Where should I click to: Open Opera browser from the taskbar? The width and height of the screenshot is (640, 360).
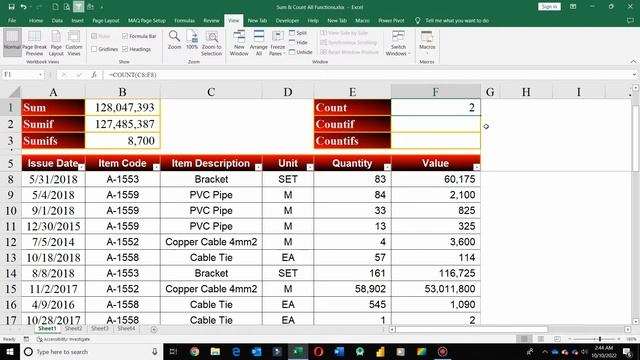(318, 351)
